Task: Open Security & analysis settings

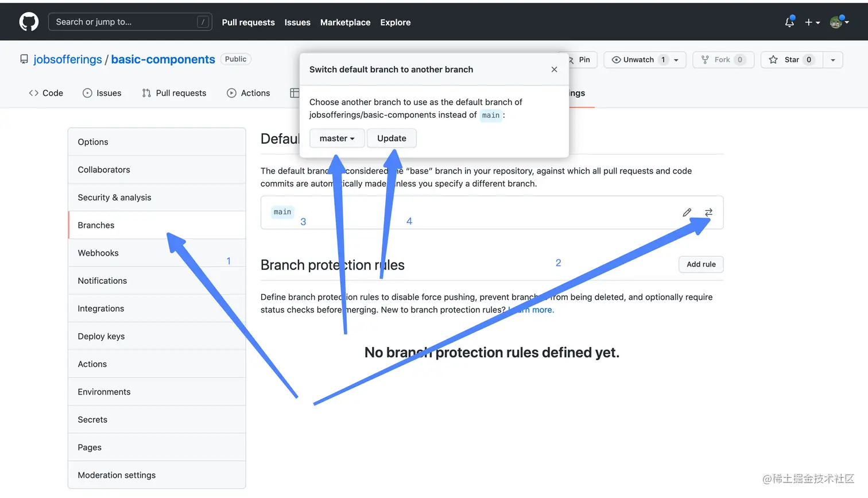Action: coord(157,197)
